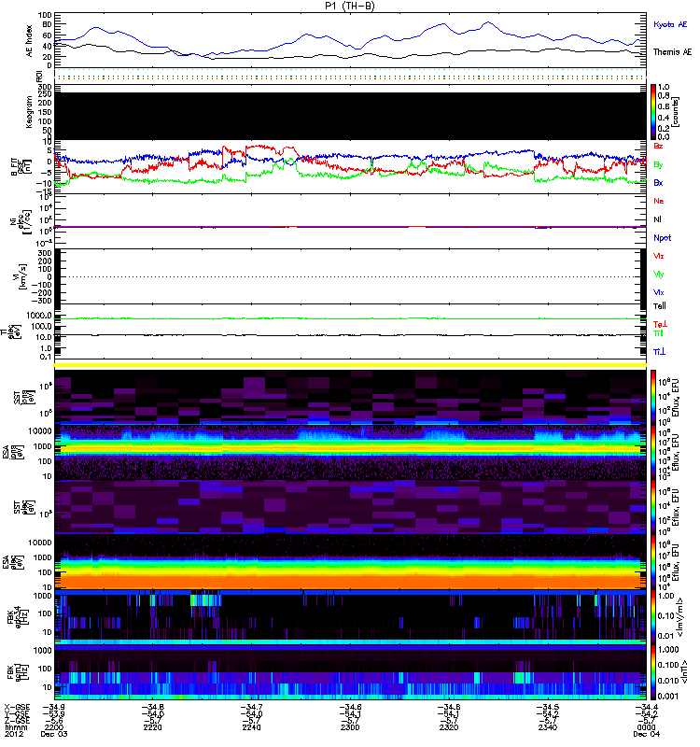This screenshot has width=700, height=747.
Task: Click the SST ions Eflux color bar
Action: (653, 397)
